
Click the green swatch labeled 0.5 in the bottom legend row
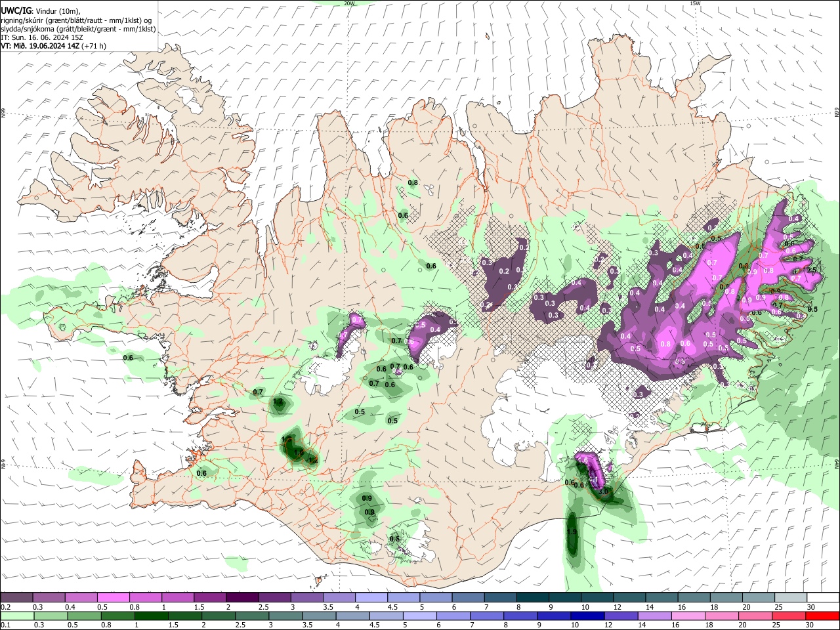pos(85,616)
